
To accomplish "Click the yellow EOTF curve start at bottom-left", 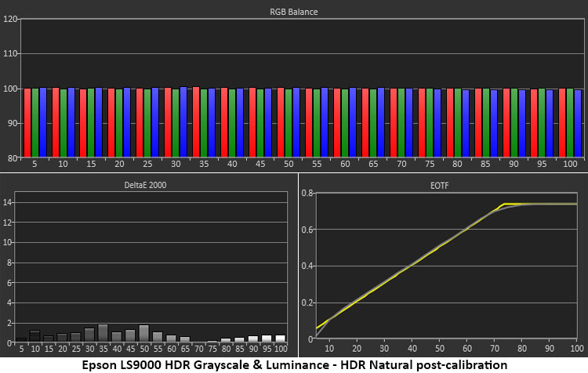I will tap(317, 328).
